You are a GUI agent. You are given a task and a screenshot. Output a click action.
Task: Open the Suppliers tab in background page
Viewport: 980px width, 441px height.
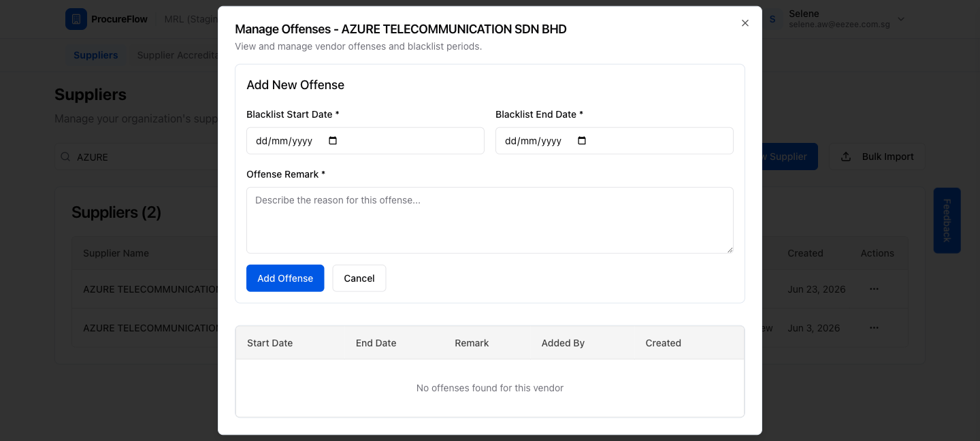coord(96,55)
